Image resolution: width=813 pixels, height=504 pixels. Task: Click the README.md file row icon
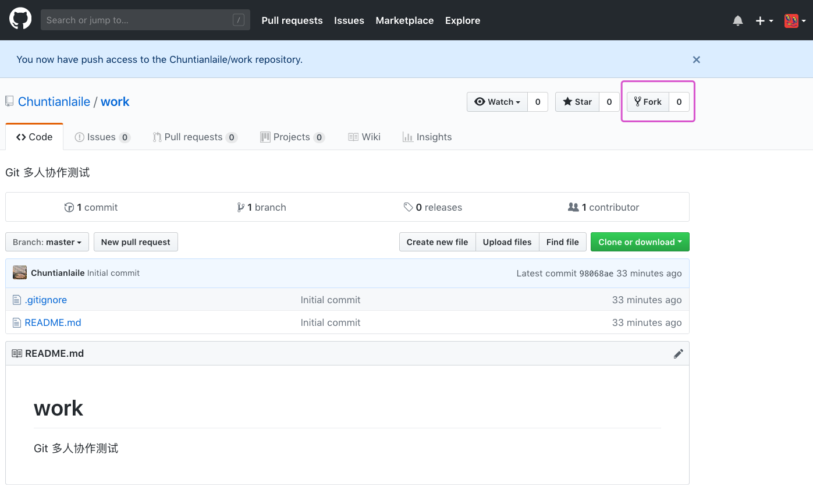coord(17,322)
